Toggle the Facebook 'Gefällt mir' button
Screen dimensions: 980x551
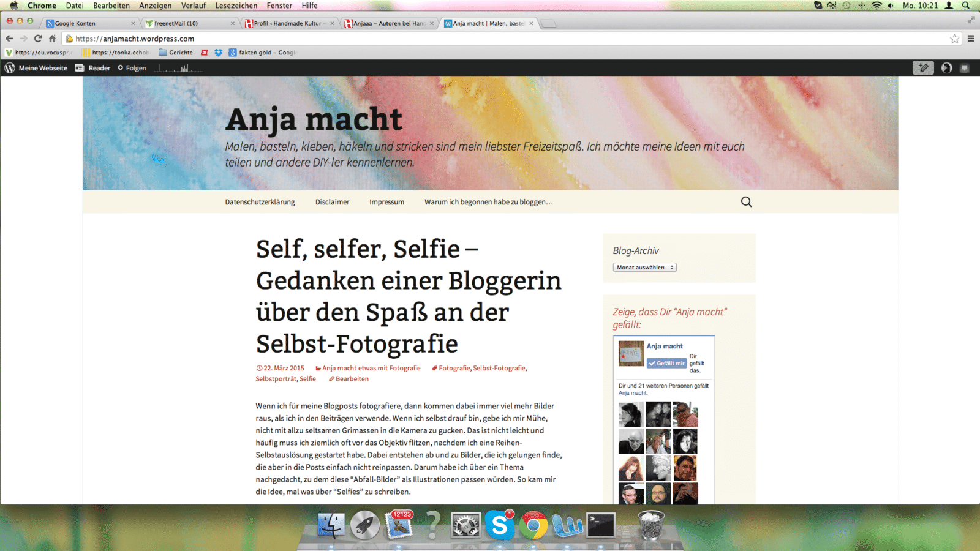pyautogui.click(x=667, y=363)
